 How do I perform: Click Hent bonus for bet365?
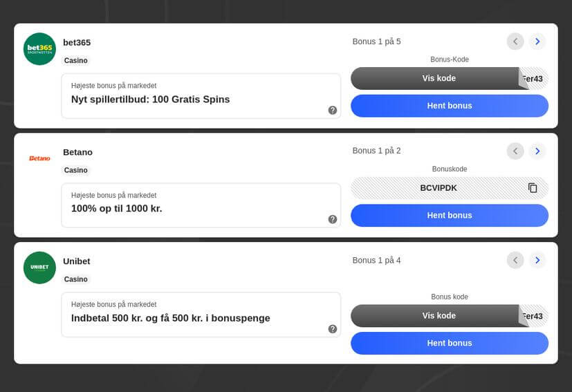coord(450,106)
